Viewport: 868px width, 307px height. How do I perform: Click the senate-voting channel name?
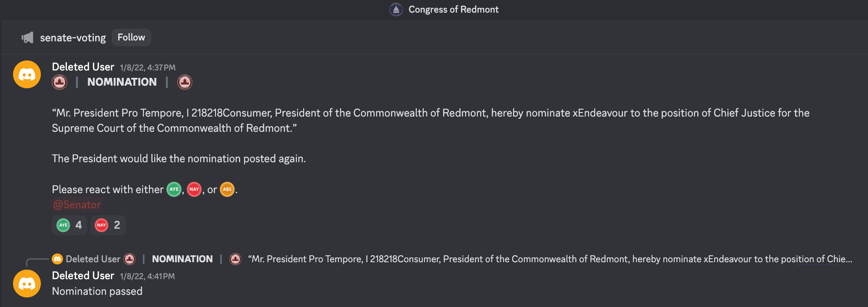[73, 38]
